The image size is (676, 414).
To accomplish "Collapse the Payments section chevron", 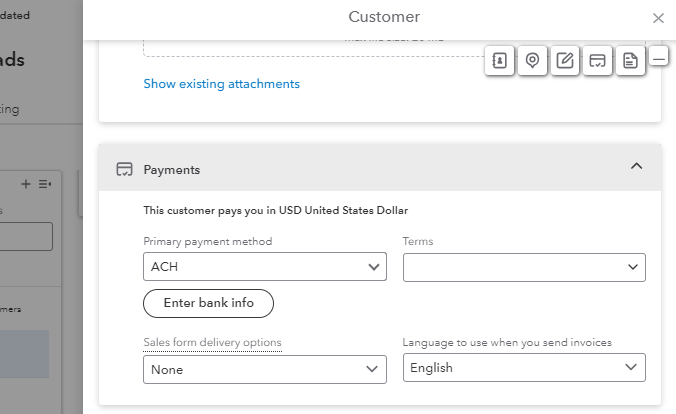I will (x=636, y=167).
